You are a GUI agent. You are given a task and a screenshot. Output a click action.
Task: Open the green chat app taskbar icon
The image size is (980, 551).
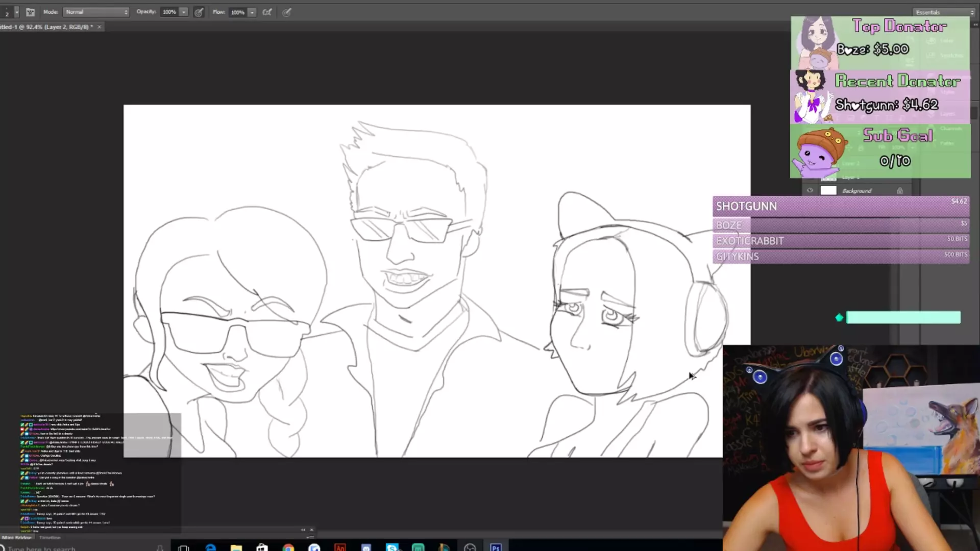(418, 548)
